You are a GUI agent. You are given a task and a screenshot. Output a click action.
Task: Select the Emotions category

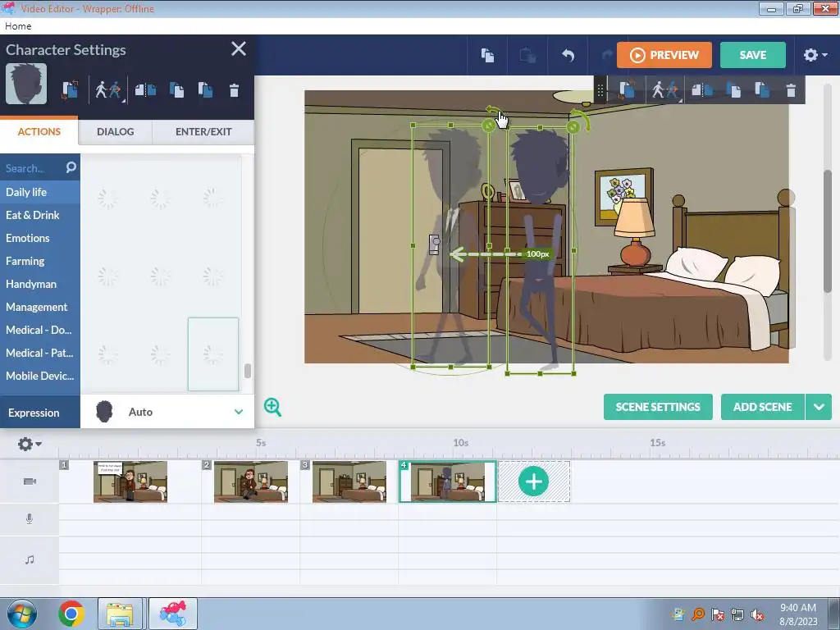point(40,238)
